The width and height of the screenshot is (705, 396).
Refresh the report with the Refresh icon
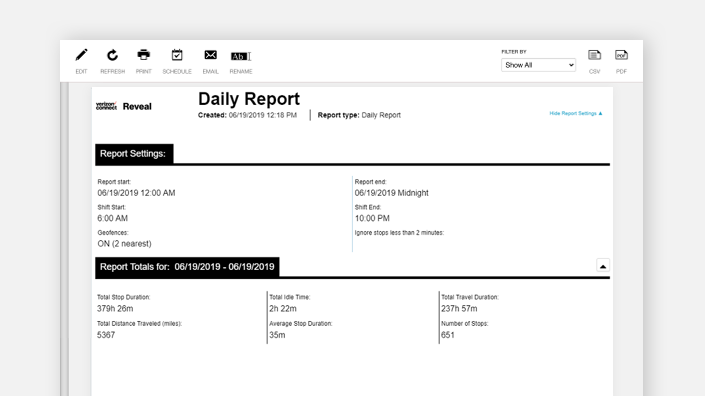[x=112, y=55]
